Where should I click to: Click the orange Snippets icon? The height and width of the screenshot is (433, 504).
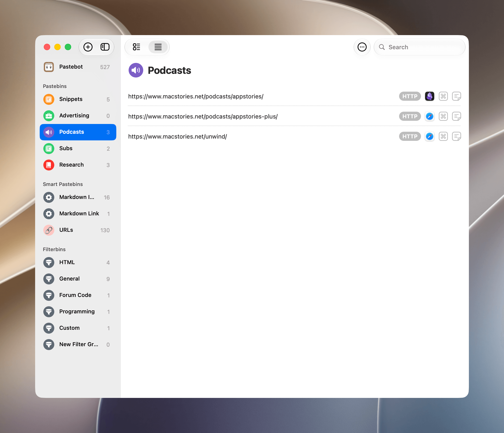tap(49, 99)
